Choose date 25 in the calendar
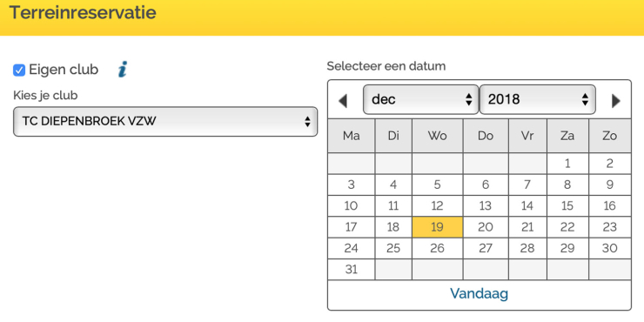This screenshot has width=644, height=322. (x=393, y=248)
